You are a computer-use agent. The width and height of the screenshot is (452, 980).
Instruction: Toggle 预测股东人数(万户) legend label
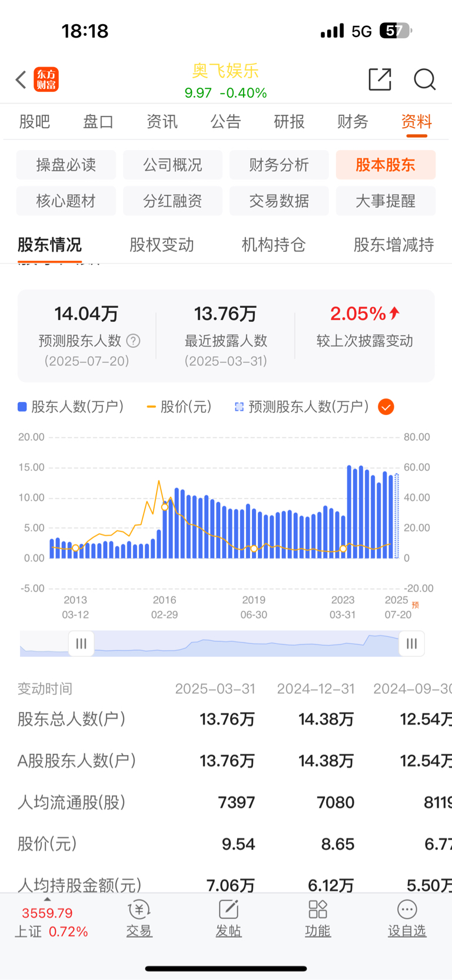(x=303, y=407)
